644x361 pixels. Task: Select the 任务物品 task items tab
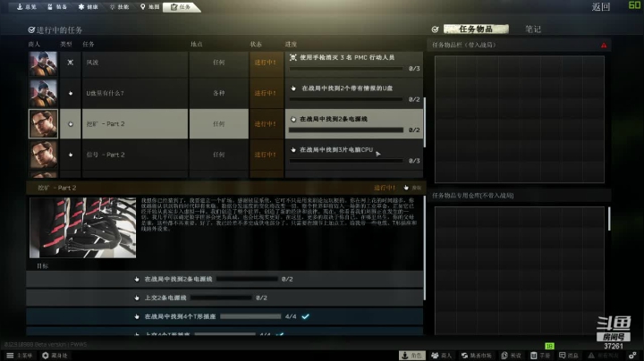(476, 29)
